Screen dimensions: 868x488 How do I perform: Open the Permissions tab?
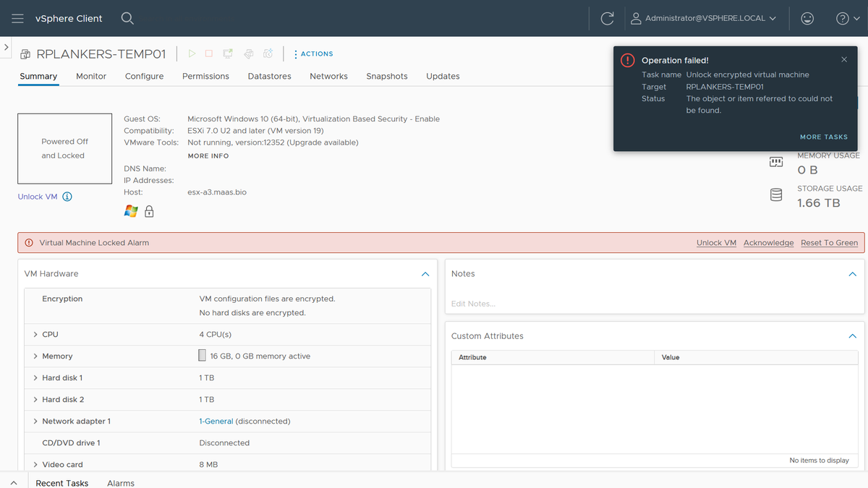[205, 76]
